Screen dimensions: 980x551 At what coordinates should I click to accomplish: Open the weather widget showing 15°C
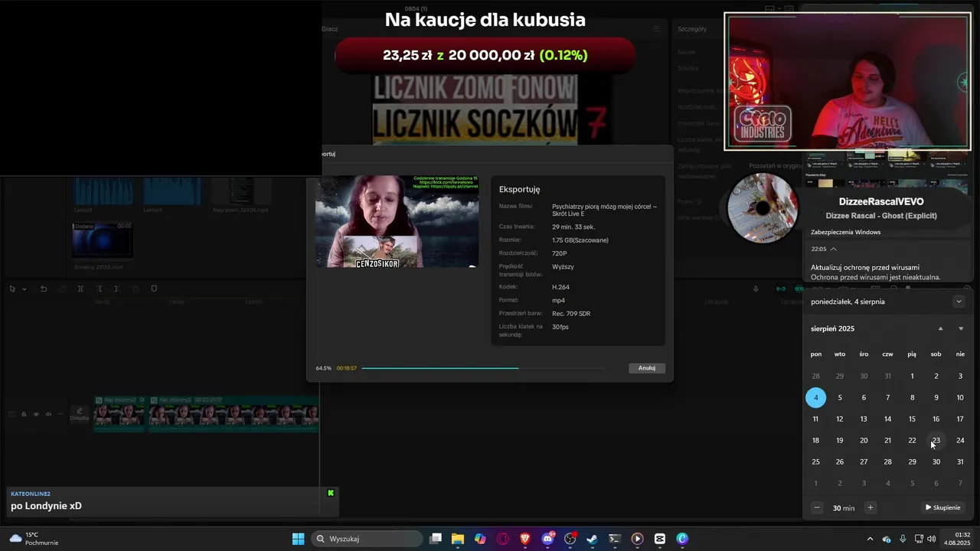(34, 539)
